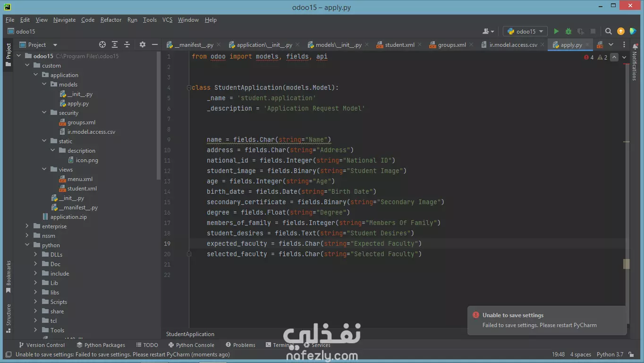Open Project panel settings gear
Image resolution: width=644 pixels, height=363 pixels.
(143, 44)
